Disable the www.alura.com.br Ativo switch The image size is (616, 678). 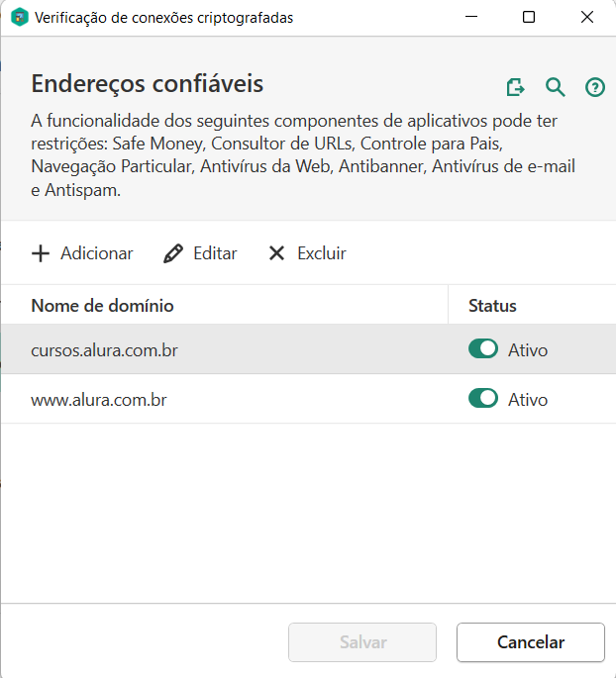[483, 398]
